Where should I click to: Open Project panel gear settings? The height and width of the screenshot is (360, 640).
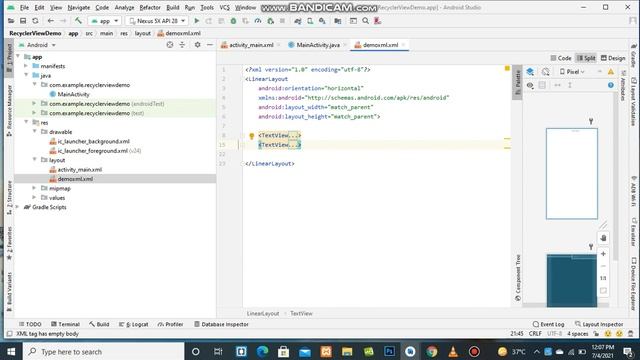coord(198,45)
